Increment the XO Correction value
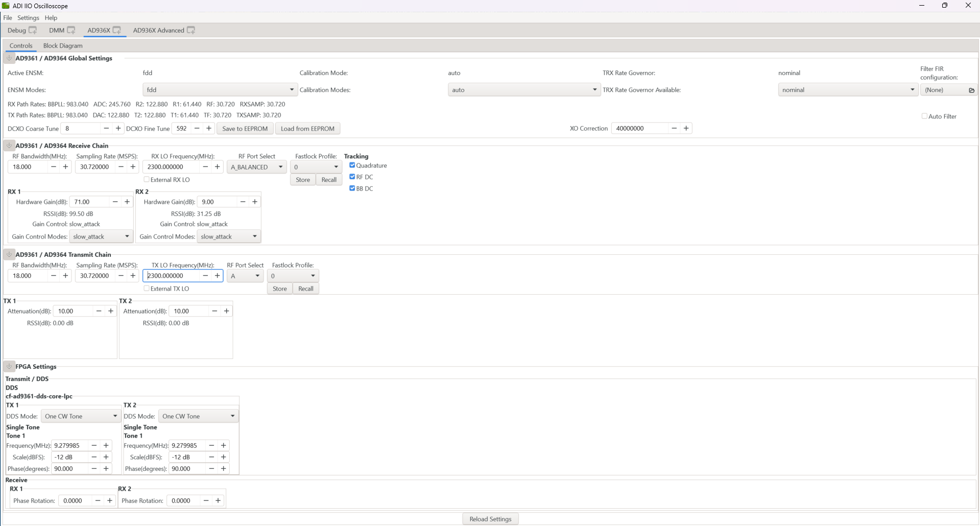The image size is (980, 526). (x=686, y=128)
